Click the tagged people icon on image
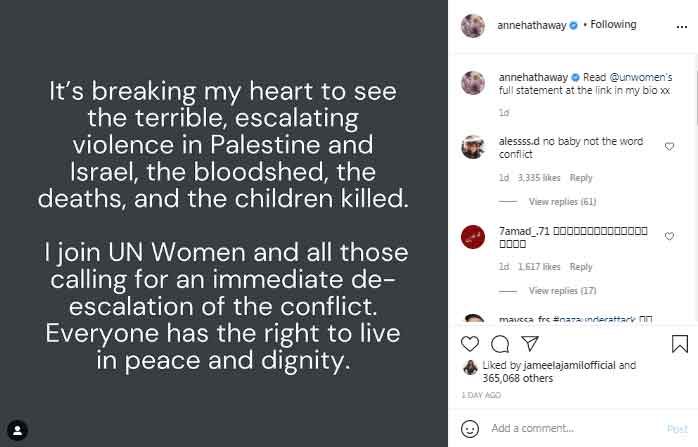Viewport: 698px width, 447px height. [17, 430]
